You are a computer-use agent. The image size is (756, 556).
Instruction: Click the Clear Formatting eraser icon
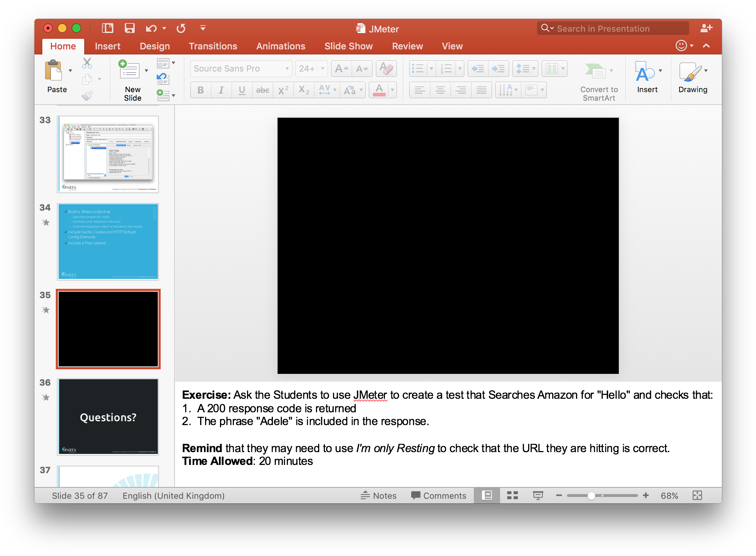[x=386, y=68]
